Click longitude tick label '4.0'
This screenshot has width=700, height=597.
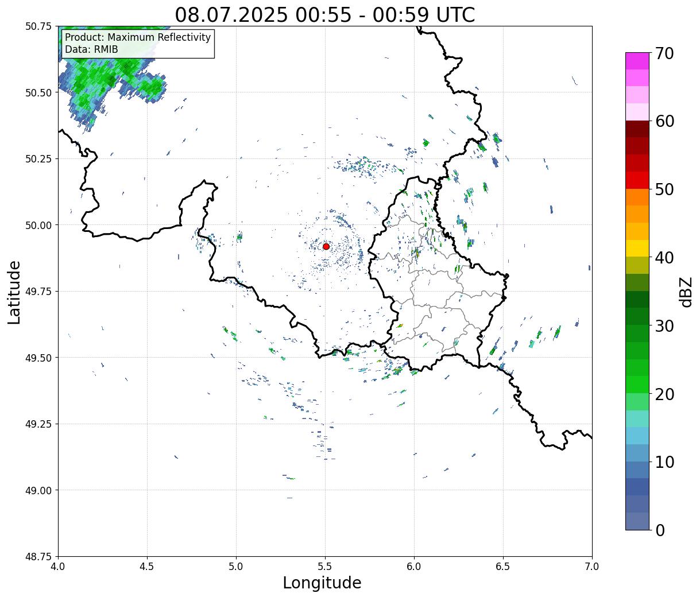pyautogui.click(x=58, y=567)
